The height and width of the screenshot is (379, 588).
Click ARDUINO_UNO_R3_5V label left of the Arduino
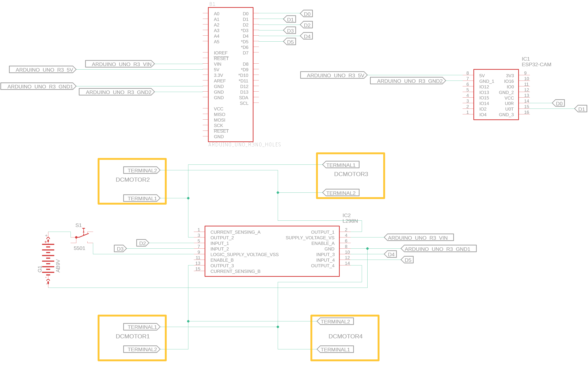[43, 70]
